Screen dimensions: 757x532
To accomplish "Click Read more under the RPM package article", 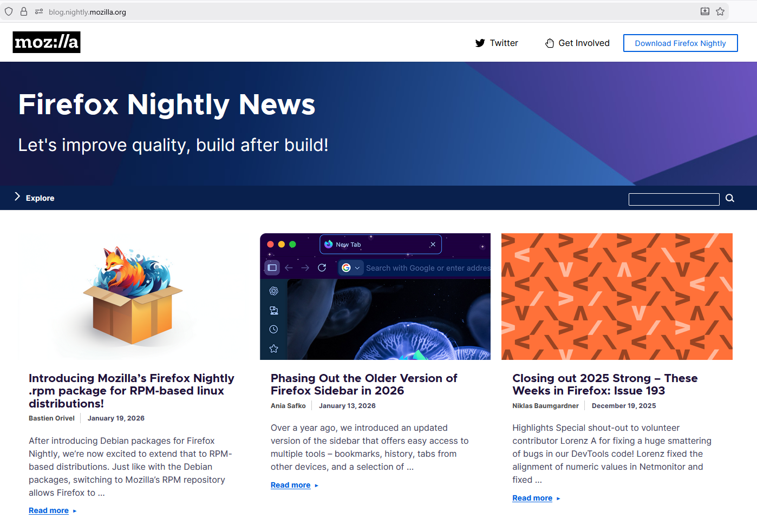I will 49,510.
